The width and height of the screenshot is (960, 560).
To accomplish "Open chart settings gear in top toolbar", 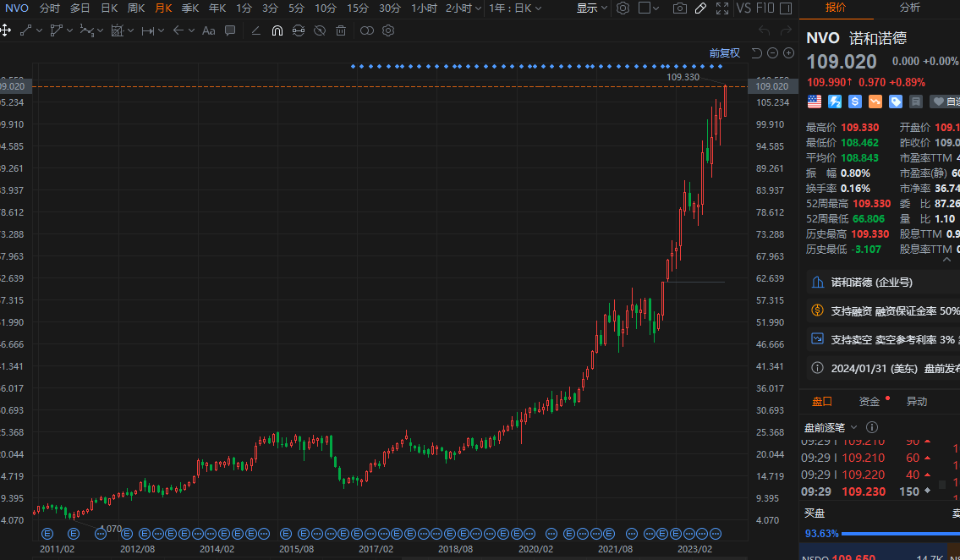I will click(623, 8).
